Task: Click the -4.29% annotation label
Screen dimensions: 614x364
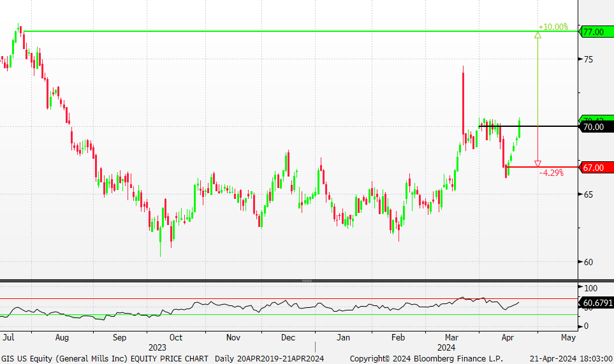Action: click(x=551, y=173)
